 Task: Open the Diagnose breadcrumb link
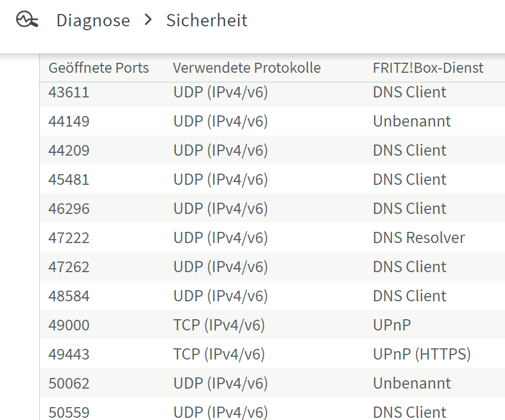(x=93, y=21)
